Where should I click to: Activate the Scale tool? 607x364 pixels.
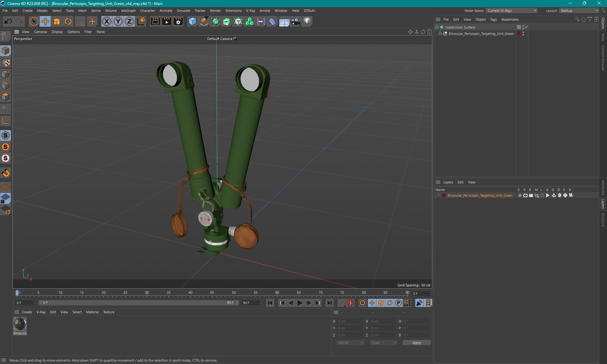pos(57,22)
